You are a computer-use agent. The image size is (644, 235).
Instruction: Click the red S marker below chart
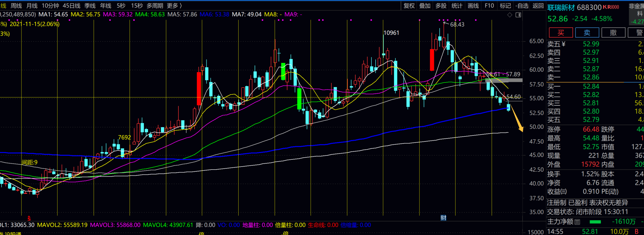pyautogui.click(x=29, y=218)
